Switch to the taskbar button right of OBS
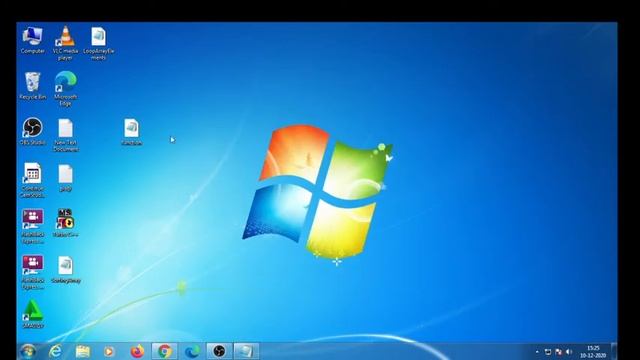This screenshot has height=360, width=640. click(246, 351)
